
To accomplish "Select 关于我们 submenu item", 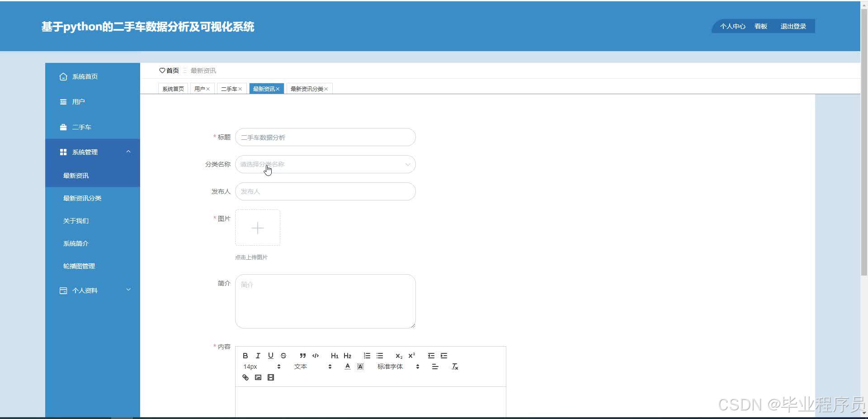I will point(93,221).
